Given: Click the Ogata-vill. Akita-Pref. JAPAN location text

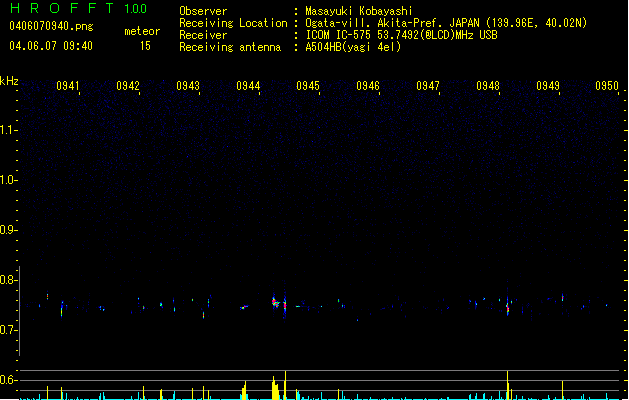Looking at the screenshot, I should point(446,23).
